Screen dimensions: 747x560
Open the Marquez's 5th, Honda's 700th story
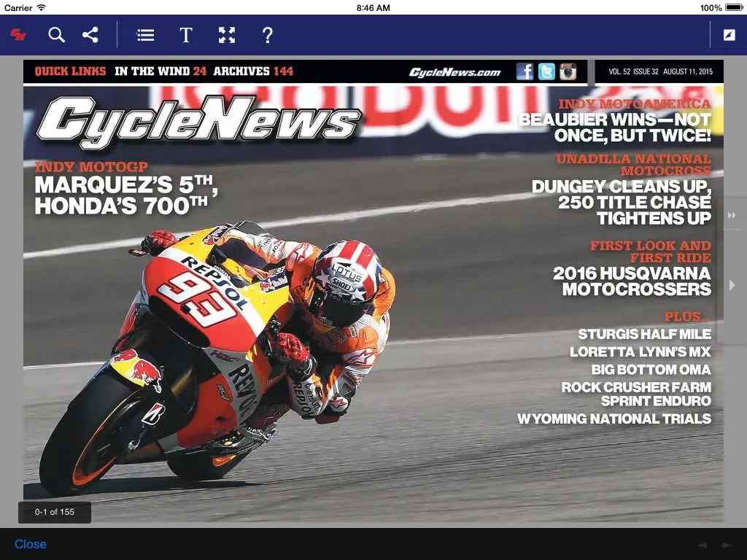tap(125, 195)
